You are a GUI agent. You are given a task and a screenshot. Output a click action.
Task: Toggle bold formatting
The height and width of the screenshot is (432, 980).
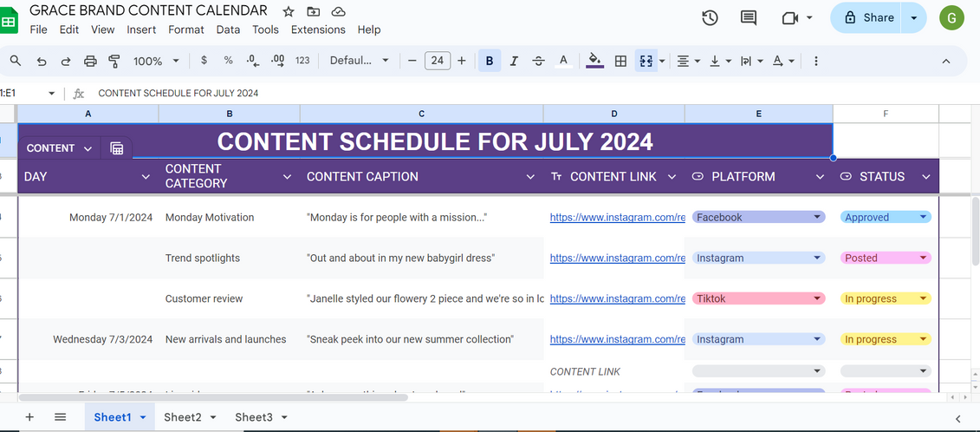coord(490,61)
